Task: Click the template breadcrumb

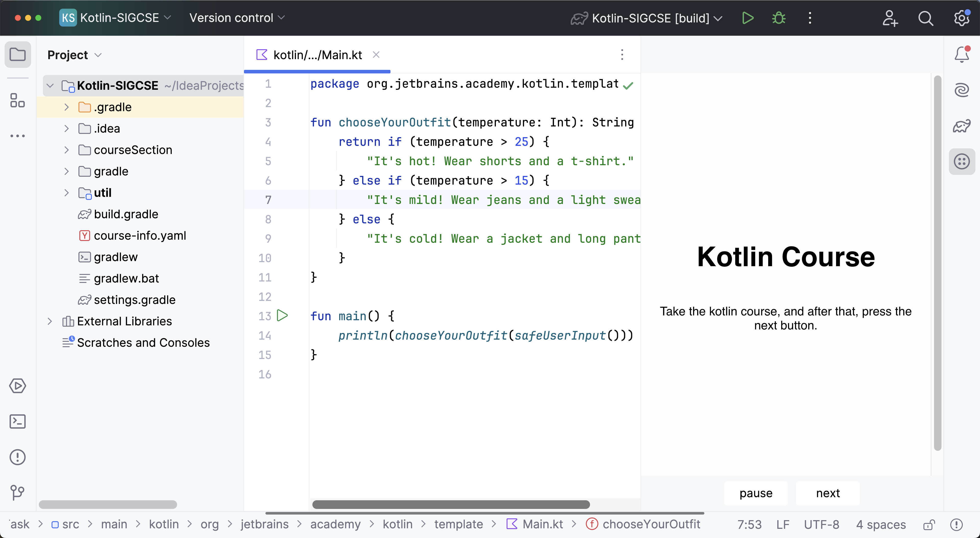Action: pos(459,524)
